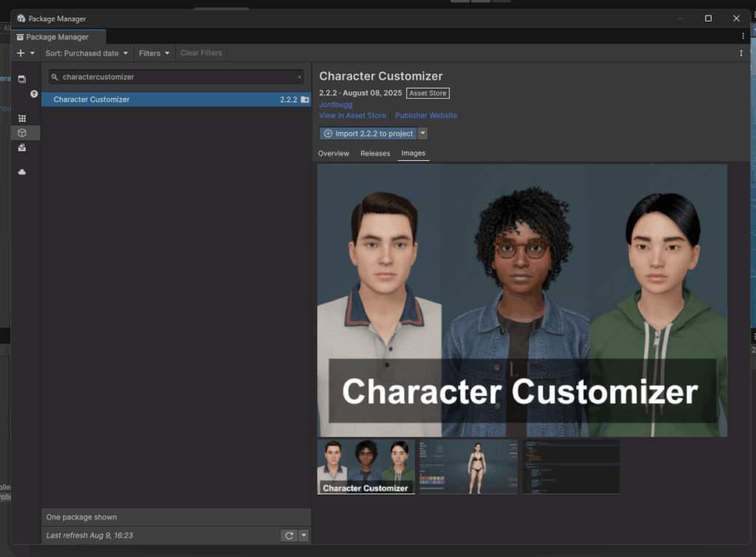
Task: Select the Updates arrow sidebar icon
Action: (x=34, y=94)
